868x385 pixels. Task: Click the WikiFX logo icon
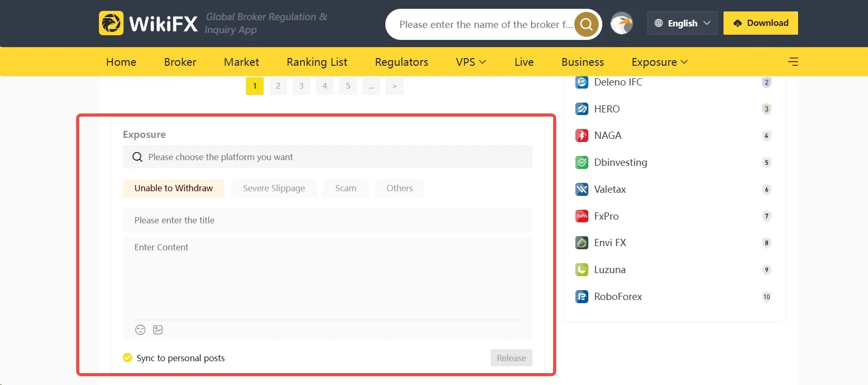pyautogui.click(x=111, y=23)
